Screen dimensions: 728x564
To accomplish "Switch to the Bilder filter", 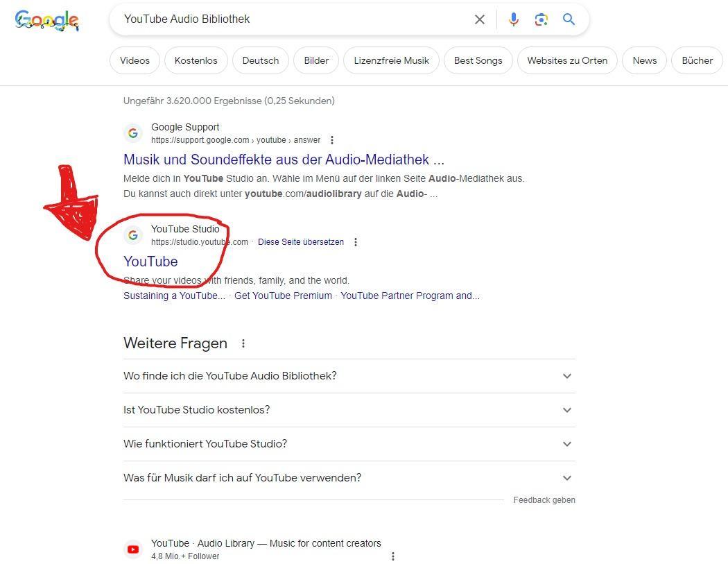I will click(x=316, y=60).
